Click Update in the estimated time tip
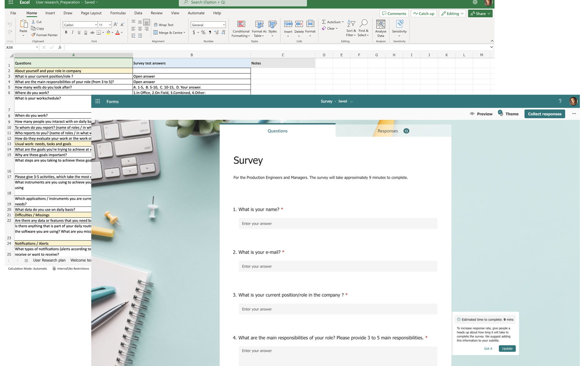Viewport: 588px width, 366px height. pos(507,348)
